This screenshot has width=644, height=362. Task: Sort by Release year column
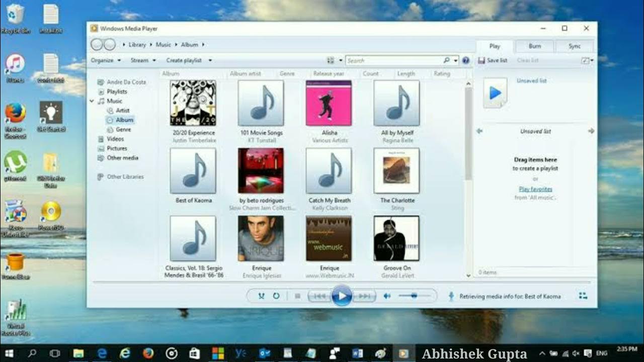tap(328, 74)
